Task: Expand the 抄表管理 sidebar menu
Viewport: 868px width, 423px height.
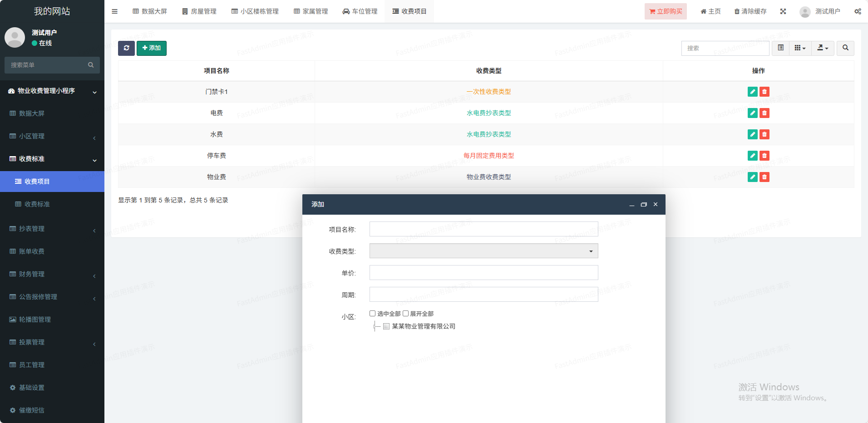Action: [52, 229]
